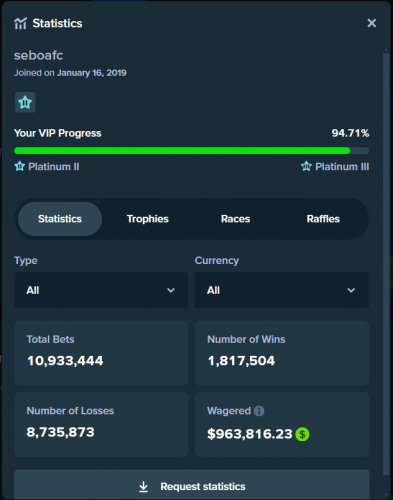
Task: Click the 94.71% progress value
Action: click(350, 133)
